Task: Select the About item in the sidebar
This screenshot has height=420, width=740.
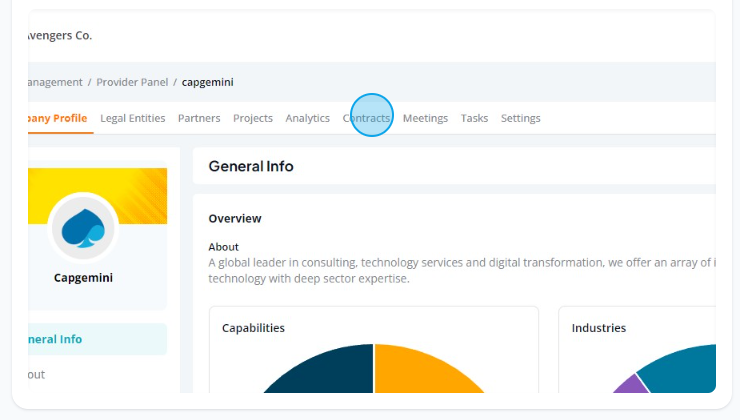Action: [x=37, y=374]
